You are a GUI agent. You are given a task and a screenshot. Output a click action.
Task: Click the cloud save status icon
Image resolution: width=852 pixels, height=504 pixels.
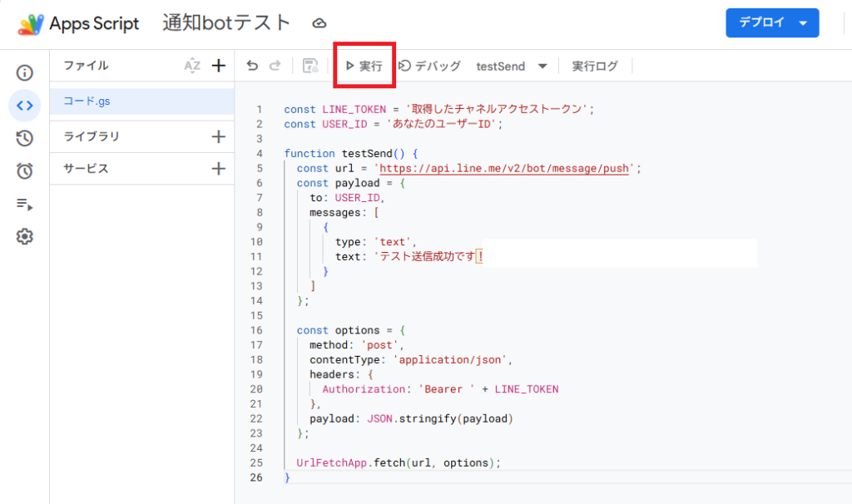click(319, 23)
